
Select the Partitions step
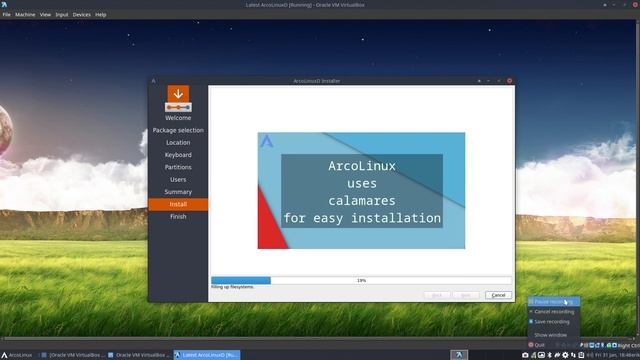pyautogui.click(x=178, y=167)
